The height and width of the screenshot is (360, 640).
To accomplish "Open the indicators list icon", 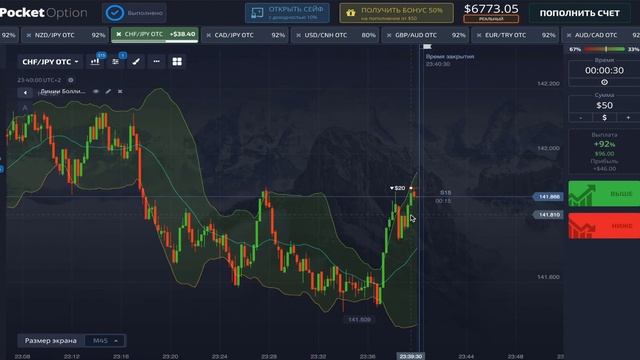I will 116,62.
